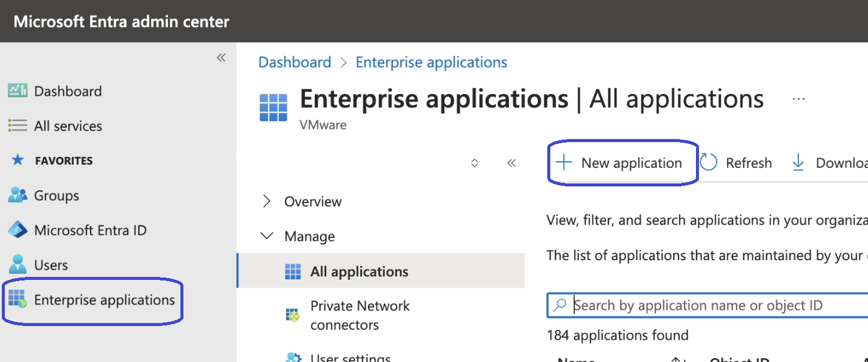Image resolution: width=868 pixels, height=362 pixels.
Task: Click the FAVORITES section heading
Action: point(64,161)
